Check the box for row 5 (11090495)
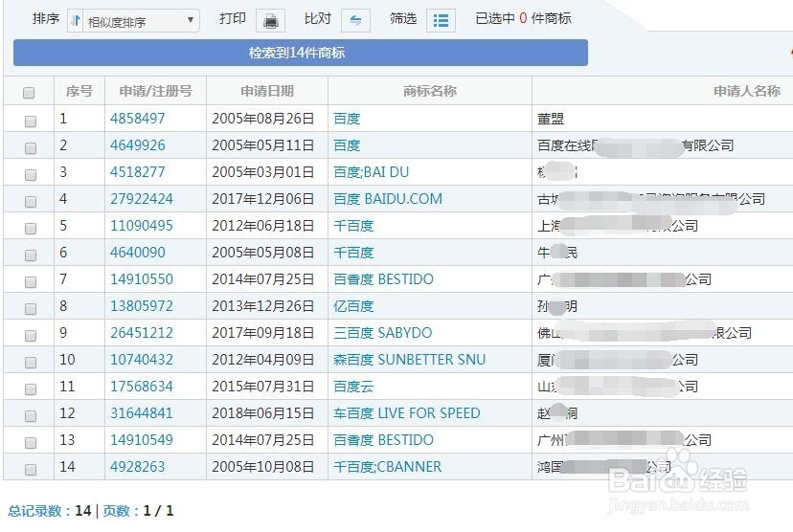Image resolution: width=793 pixels, height=532 pixels. [31, 228]
